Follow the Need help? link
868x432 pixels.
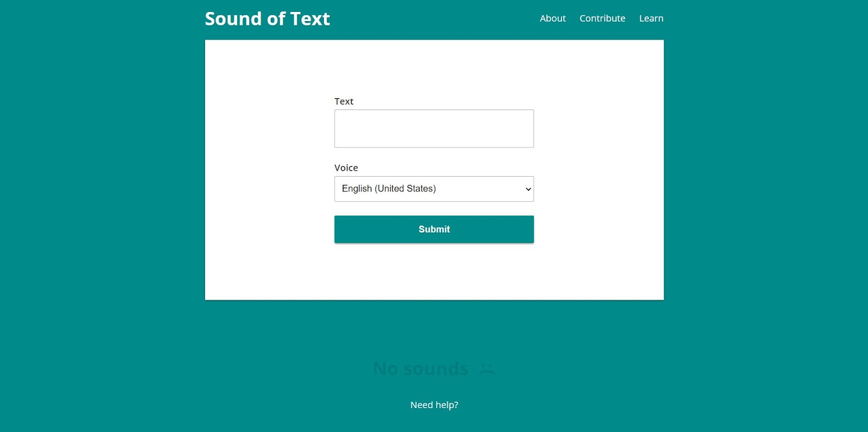tap(434, 405)
